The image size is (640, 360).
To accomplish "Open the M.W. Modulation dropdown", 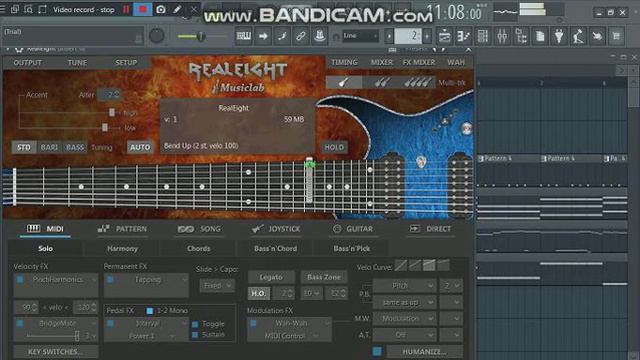I will [404, 318].
